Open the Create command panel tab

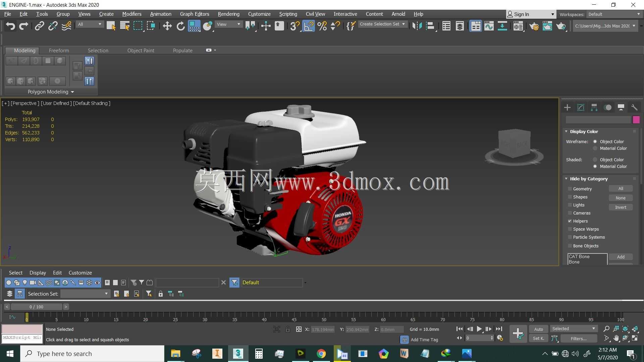pyautogui.click(x=567, y=107)
